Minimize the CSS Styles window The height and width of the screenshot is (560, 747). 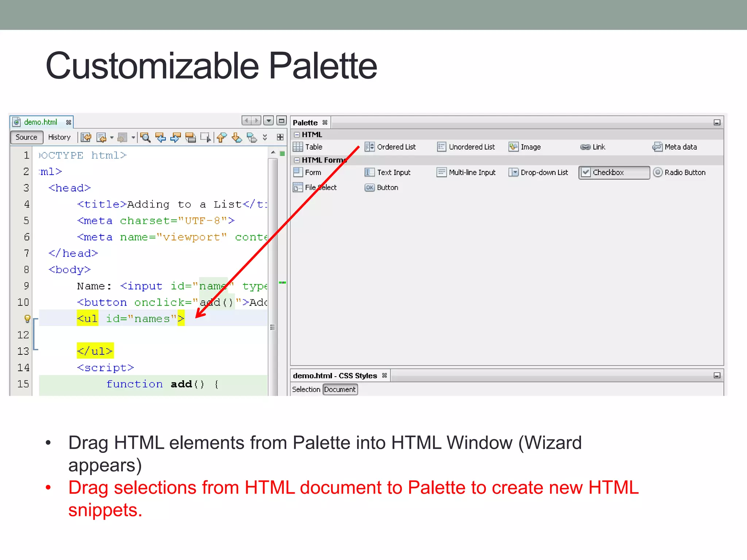(x=717, y=376)
